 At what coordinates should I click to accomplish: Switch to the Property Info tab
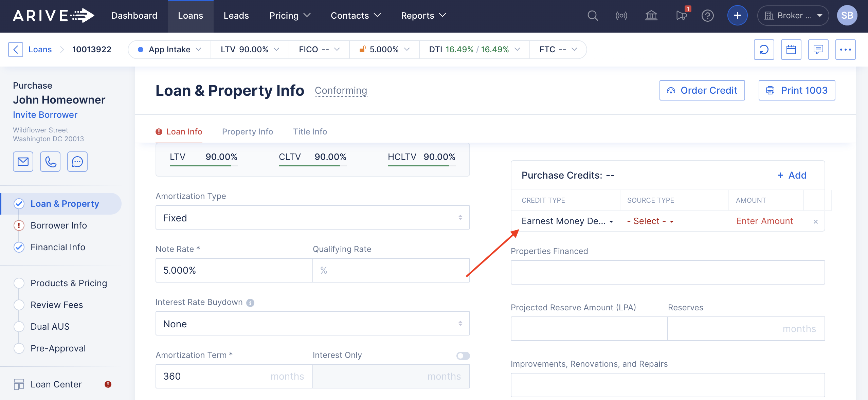(x=247, y=131)
